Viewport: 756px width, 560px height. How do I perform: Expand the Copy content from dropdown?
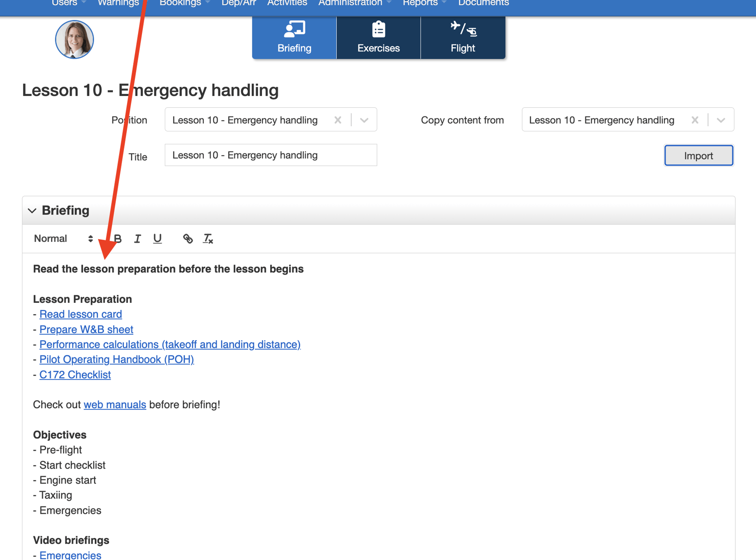(721, 120)
